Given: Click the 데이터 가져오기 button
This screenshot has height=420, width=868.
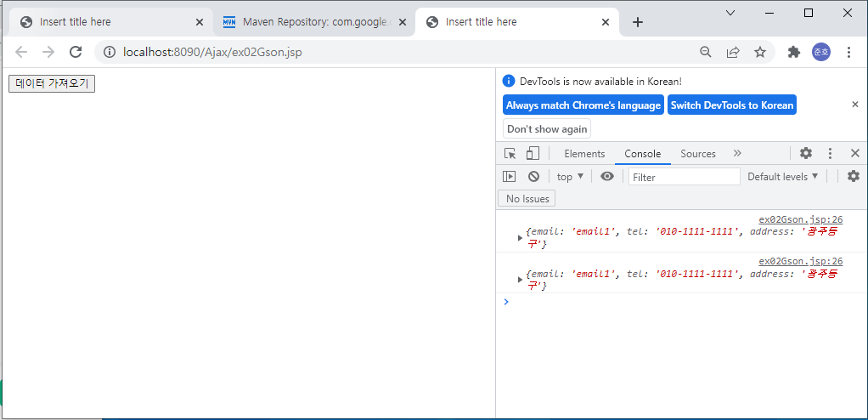Looking at the screenshot, I should (x=52, y=83).
